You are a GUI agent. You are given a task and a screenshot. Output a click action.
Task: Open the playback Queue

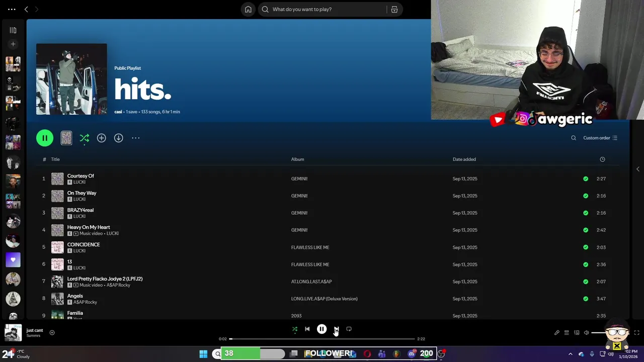567,333
